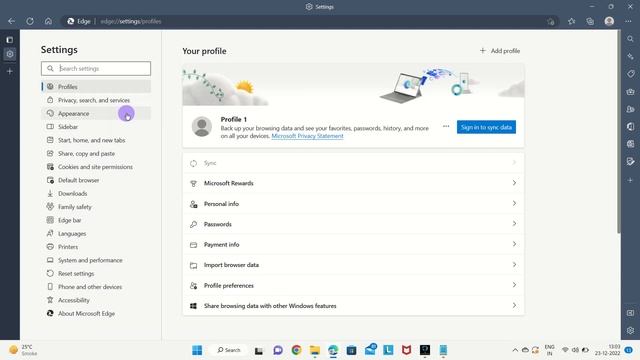Expand the Passwords row chevron
Screen dimensions: 640x360
[x=514, y=224]
